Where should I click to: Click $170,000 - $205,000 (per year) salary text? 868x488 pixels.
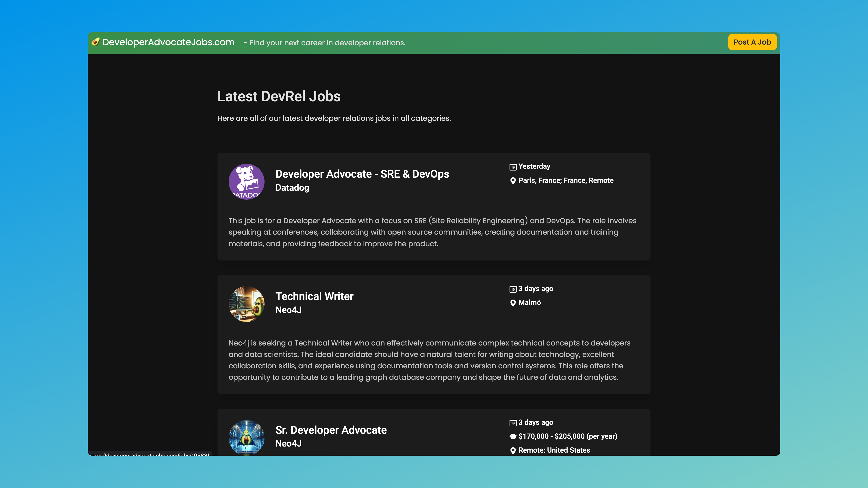(568, 436)
